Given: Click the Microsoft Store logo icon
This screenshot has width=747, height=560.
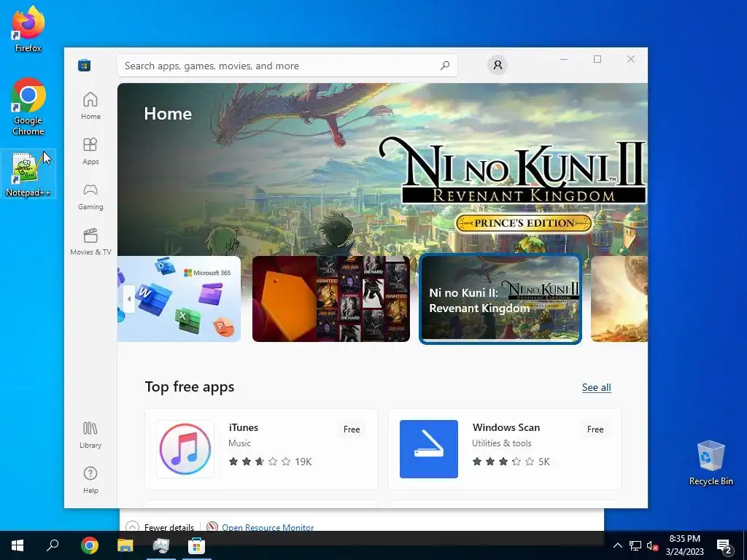Looking at the screenshot, I should (x=85, y=65).
